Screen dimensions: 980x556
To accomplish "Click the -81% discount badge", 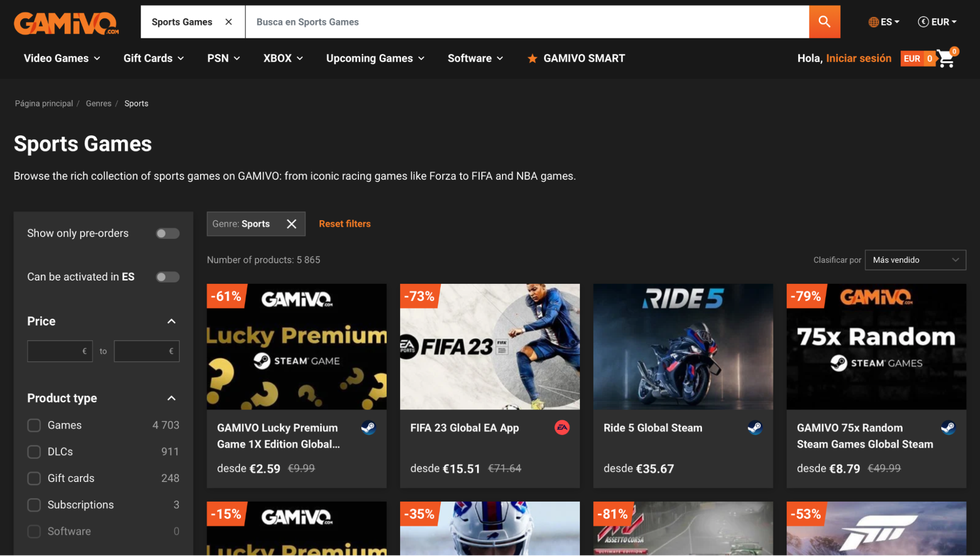I will (612, 513).
